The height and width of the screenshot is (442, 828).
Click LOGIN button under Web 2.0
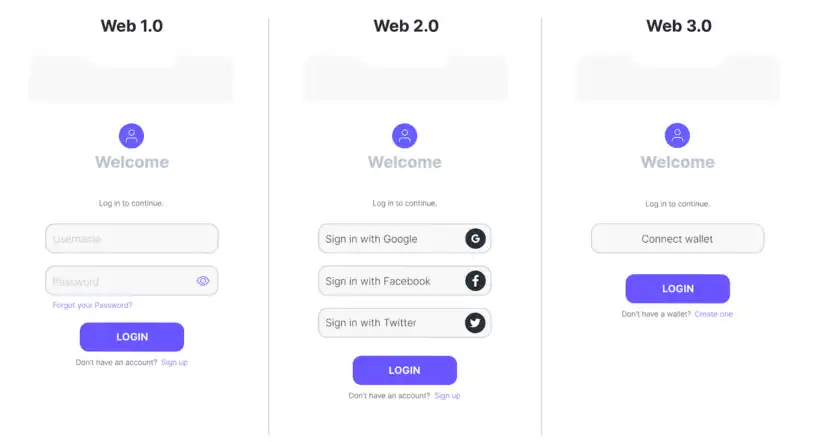click(404, 370)
